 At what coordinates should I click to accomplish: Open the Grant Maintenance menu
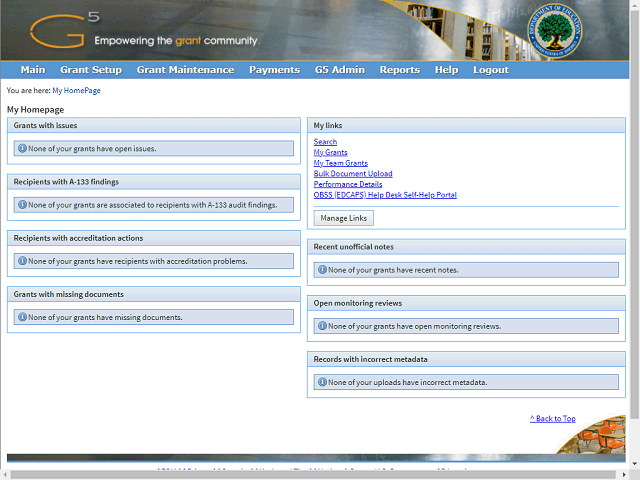(x=185, y=70)
